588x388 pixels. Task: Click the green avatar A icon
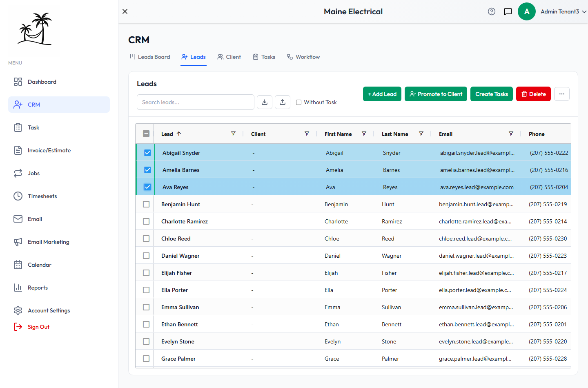coord(527,11)
